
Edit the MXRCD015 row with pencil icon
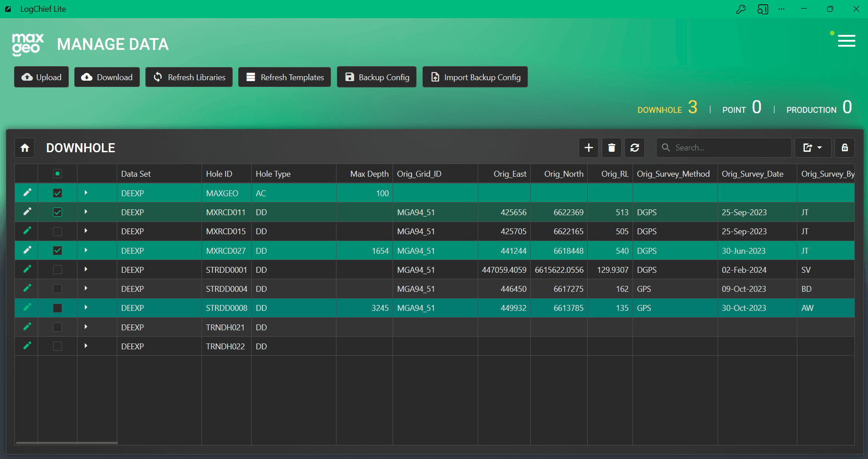click(27, 231)
